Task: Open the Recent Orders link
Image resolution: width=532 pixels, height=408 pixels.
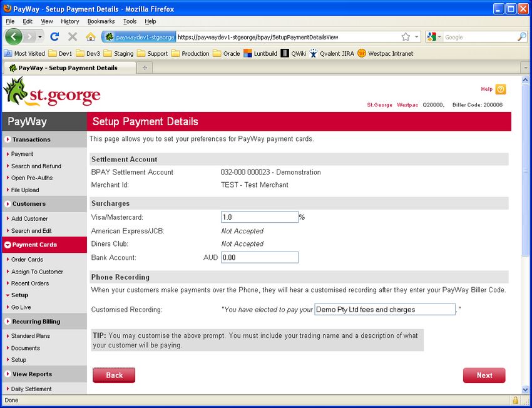Action: 30,283
